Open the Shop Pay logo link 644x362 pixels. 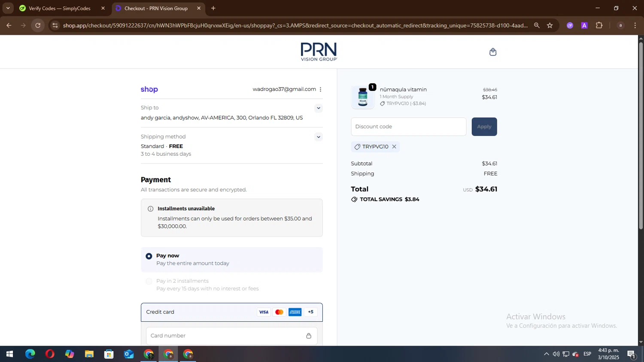149,89
